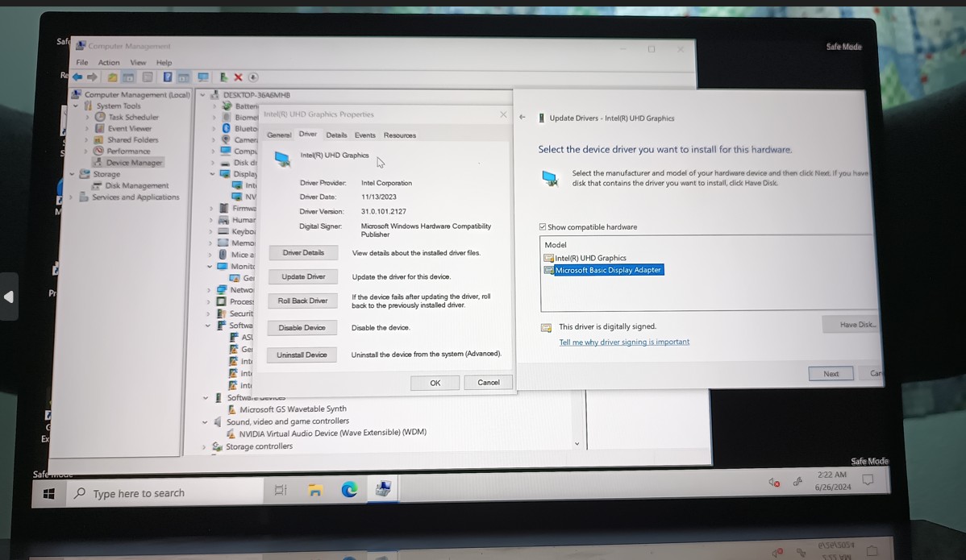Open the View menu

(138, 62)
